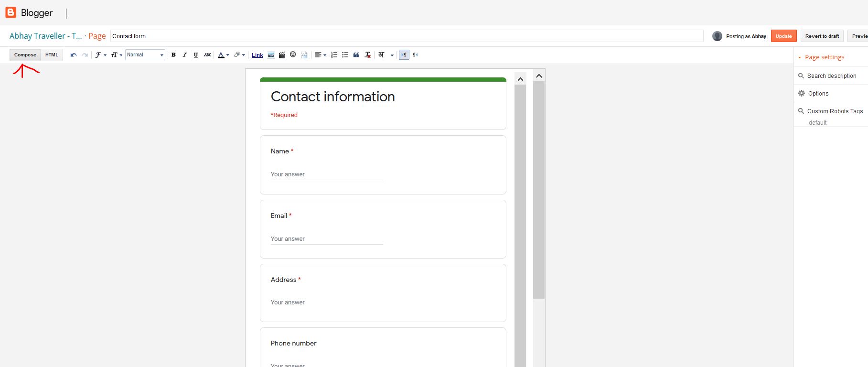Viewport: 868px width, 367px height.
Task: Open the text color picker
Action: click(223, 55)
